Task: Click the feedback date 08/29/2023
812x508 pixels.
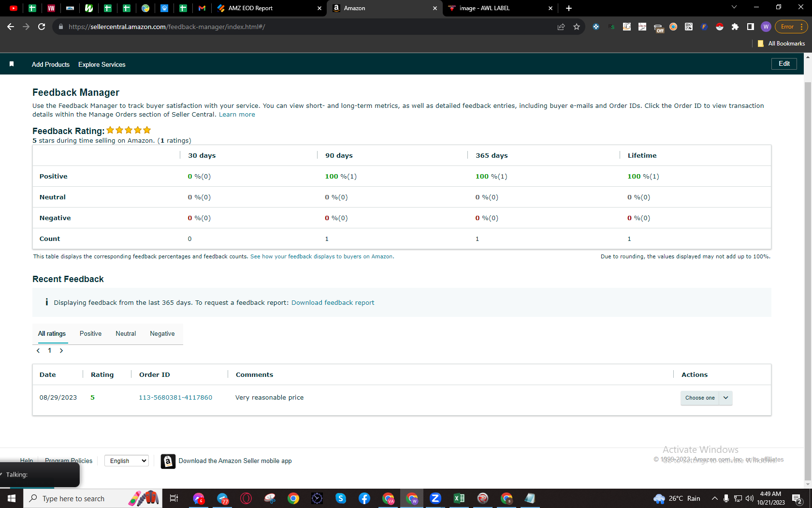Action: coord(58,398)
